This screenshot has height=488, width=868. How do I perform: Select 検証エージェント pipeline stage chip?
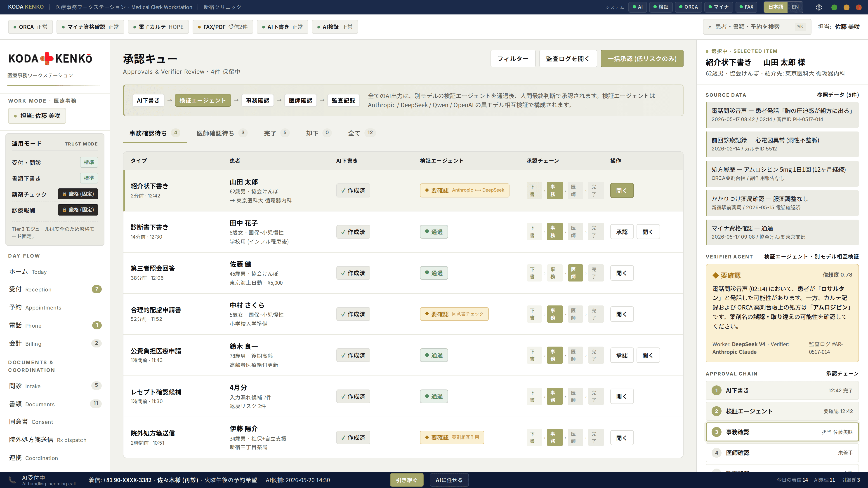click(203, 100)
